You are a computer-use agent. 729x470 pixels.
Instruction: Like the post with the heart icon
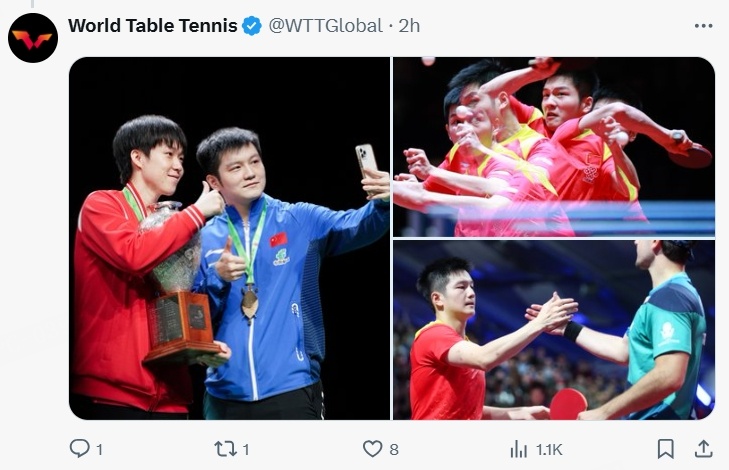point(372,449)
